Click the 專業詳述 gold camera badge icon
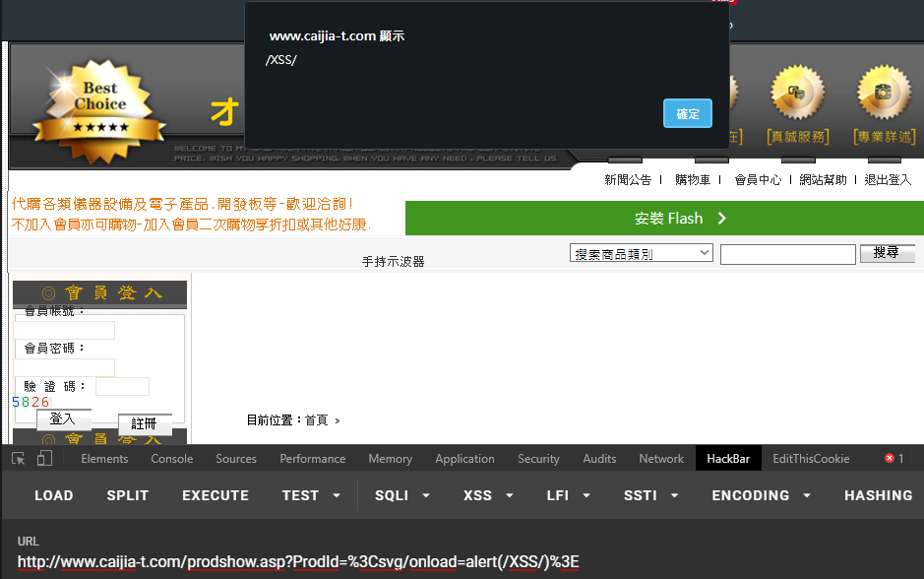The width and height of the screenshot is (924, 579). click(884, 93)
